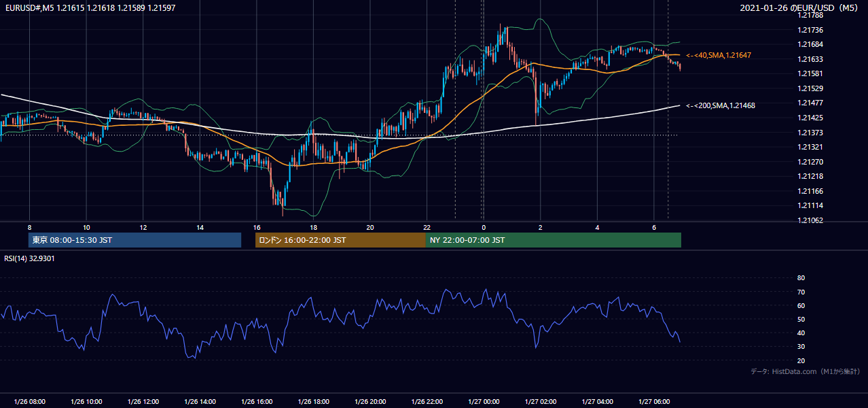Click hour label 14 on price chart axis
The height and width of the screenshot is (408, 868).
(x=200, y=227)
